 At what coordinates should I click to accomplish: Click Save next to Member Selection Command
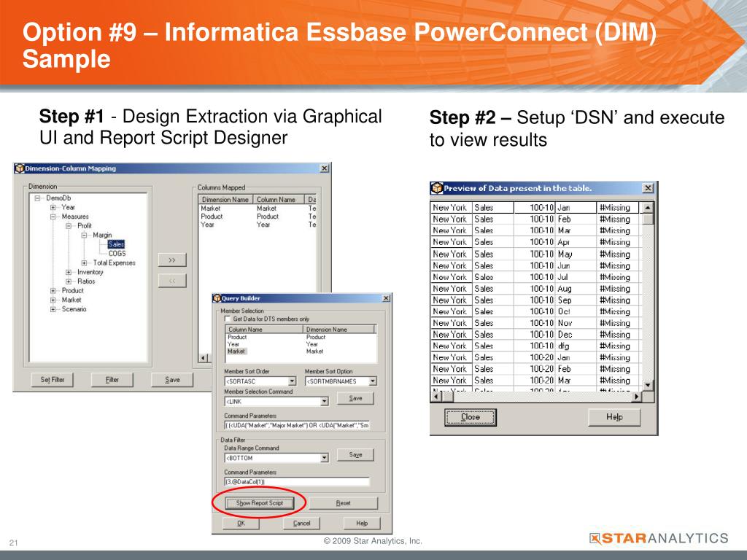[355, 398]
